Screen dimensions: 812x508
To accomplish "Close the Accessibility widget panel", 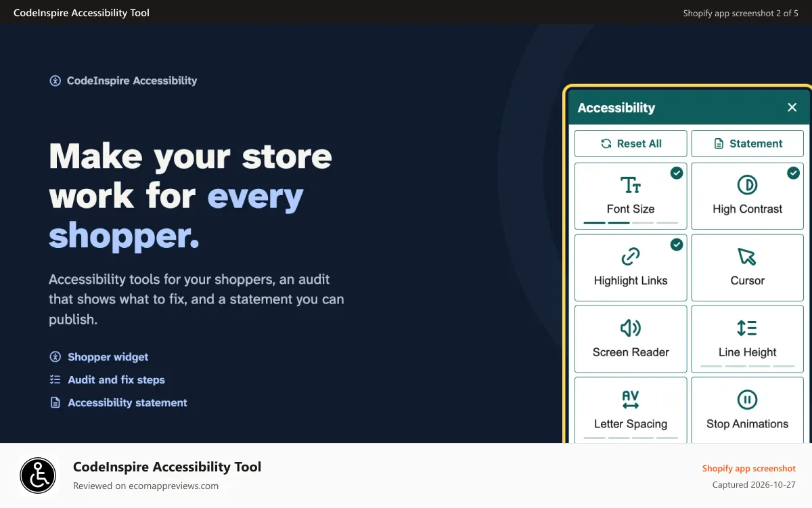I will click(x=792, y=107).
